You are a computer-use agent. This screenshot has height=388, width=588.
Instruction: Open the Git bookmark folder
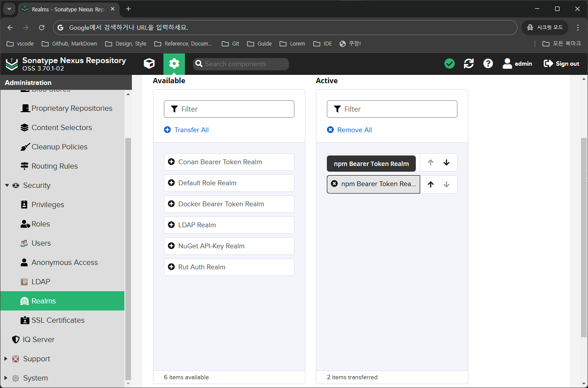coord(230,44)
